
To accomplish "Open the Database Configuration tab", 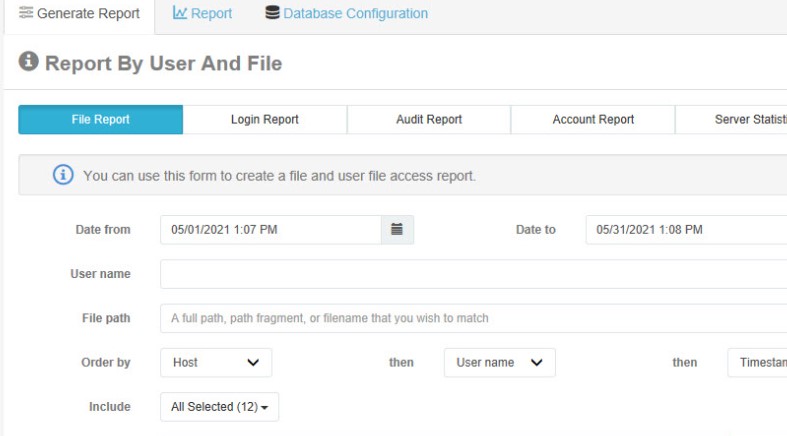I will pos(346,14).
